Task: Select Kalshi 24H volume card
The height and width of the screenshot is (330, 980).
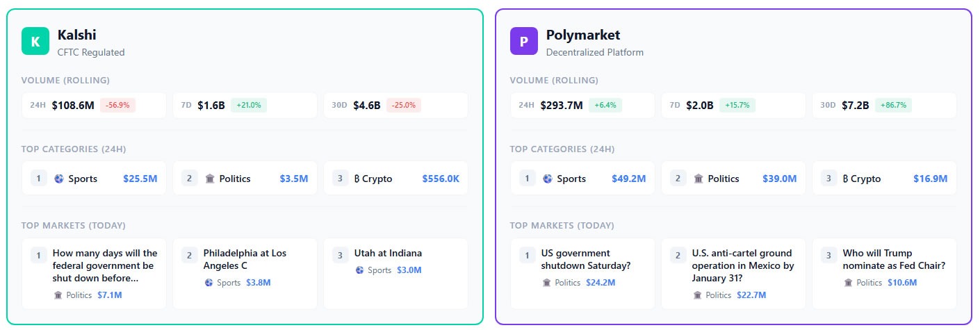Action: pyautogui.click(x=94, y=106)
